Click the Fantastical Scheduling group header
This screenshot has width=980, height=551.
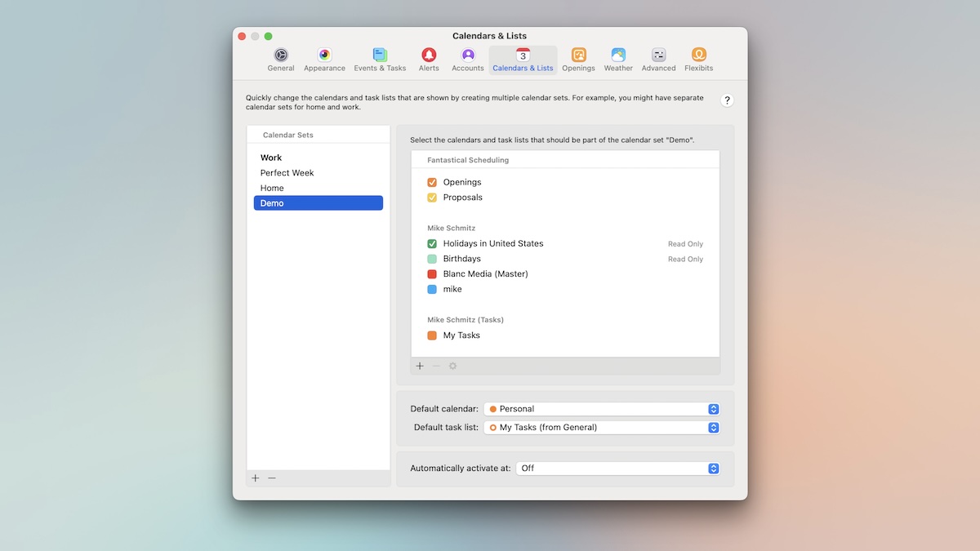[468, 160]
